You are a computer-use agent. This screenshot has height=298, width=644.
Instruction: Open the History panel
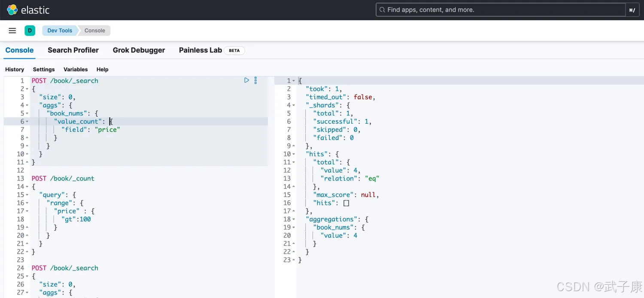pos(15,70)
